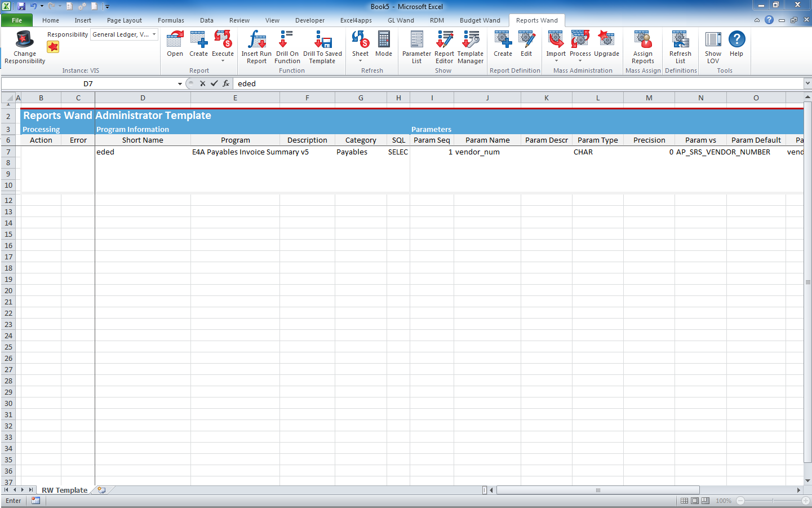Click the Change Responsibility icon

(24, 39)
